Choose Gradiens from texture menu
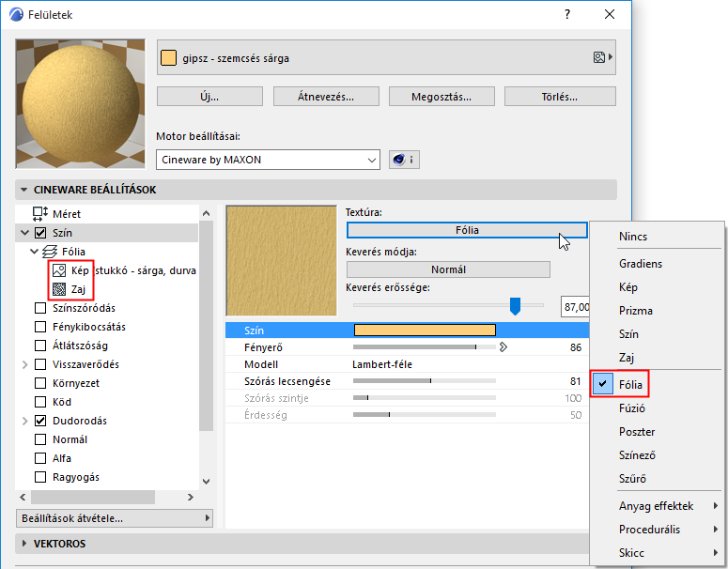This screenshot has height=569, width=728. tap(641, 264)
